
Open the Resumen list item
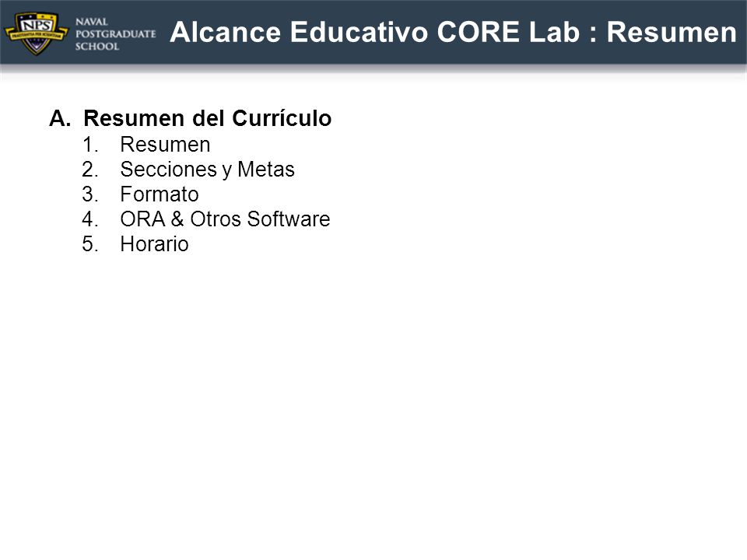click(165, 145)
